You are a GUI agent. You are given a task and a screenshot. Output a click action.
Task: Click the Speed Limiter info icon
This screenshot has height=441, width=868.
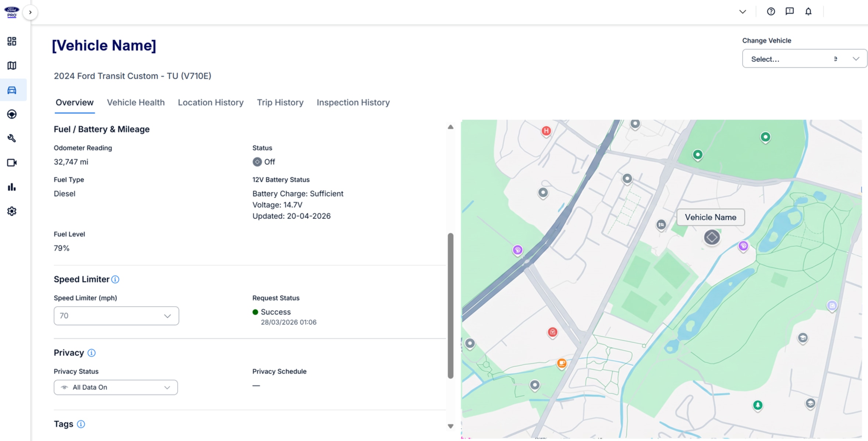(115, 280)
